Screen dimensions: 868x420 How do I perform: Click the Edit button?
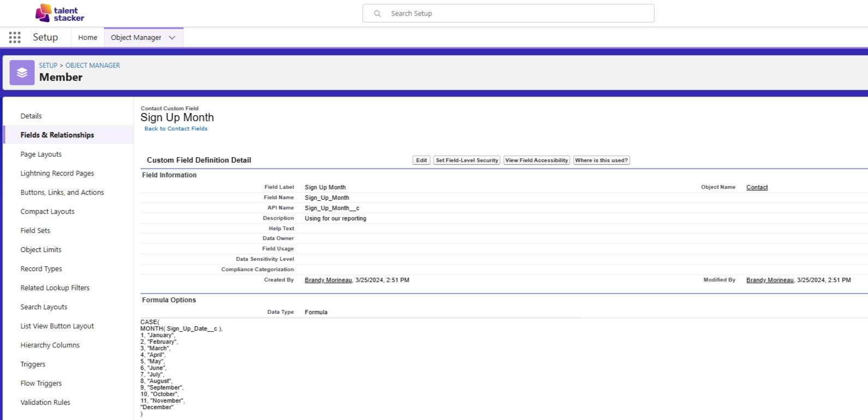click(421, 160)
